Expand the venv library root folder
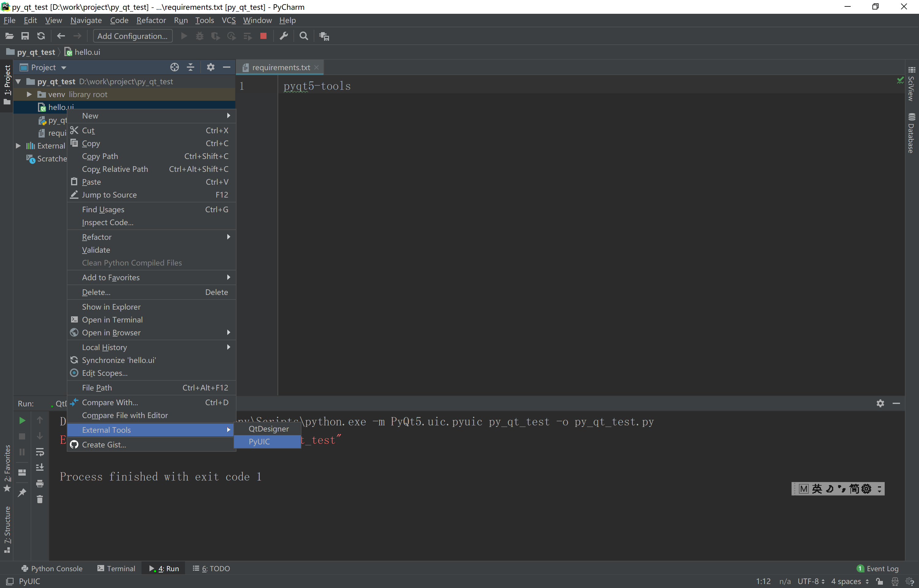919x588 pixels. pyautogui.click(x=29, y=94)
